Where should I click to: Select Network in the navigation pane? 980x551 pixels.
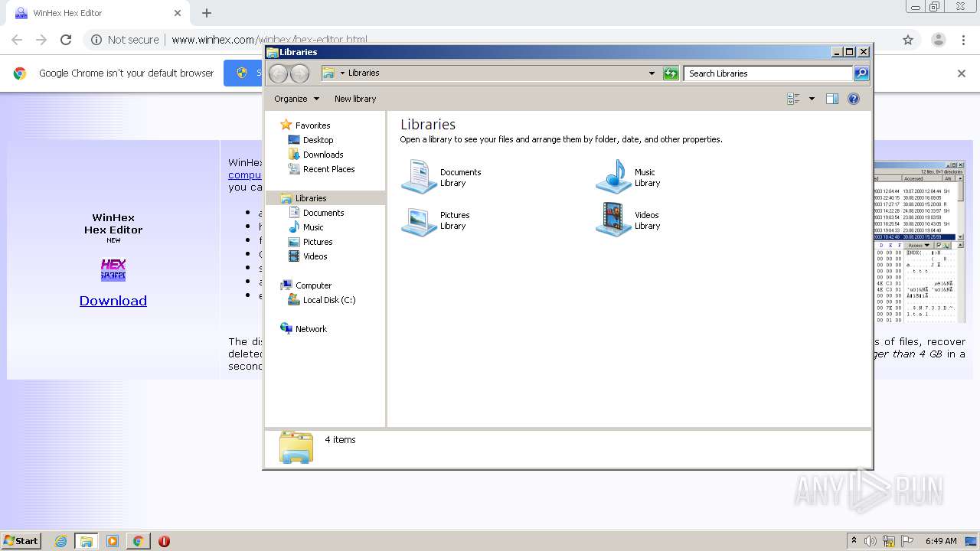tap(311, 329)
